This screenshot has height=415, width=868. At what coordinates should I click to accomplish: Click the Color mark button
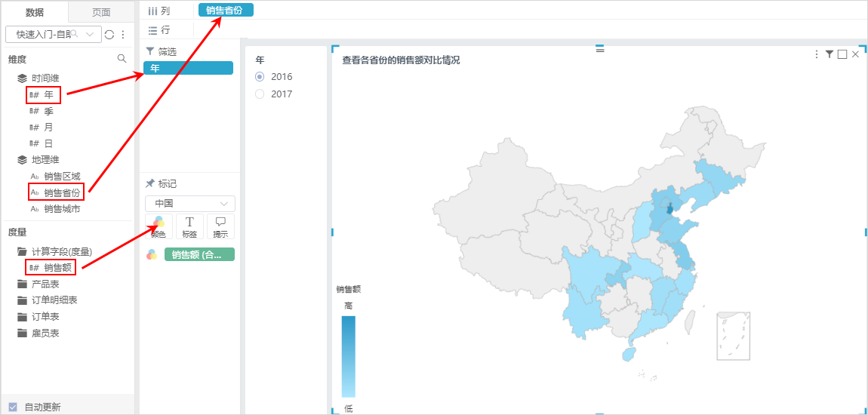(x=159, y=227)
